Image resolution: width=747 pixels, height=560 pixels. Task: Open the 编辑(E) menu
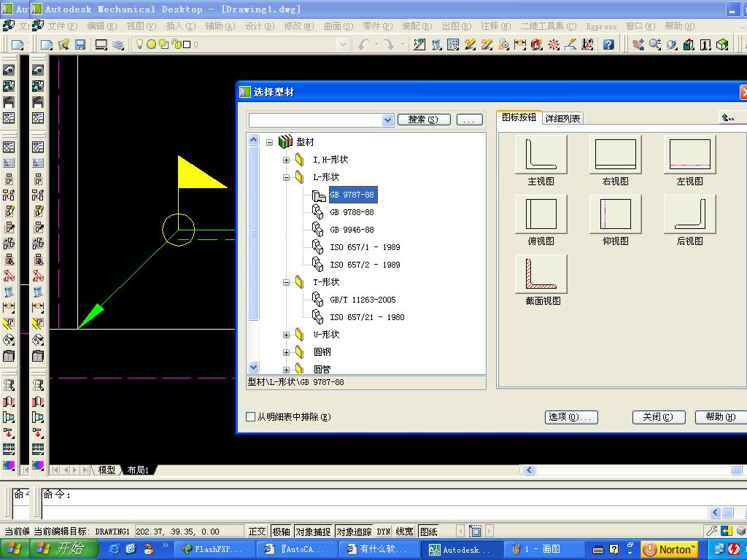101,26
